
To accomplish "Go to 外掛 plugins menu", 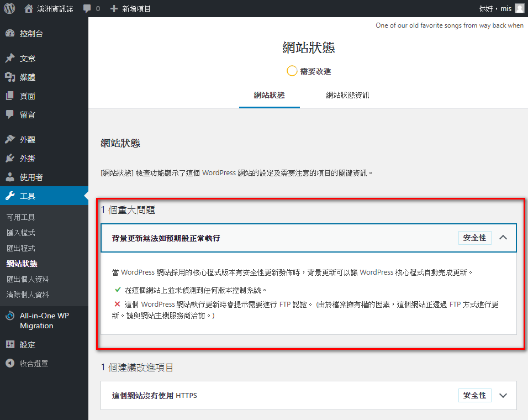I will coord(28,159).
